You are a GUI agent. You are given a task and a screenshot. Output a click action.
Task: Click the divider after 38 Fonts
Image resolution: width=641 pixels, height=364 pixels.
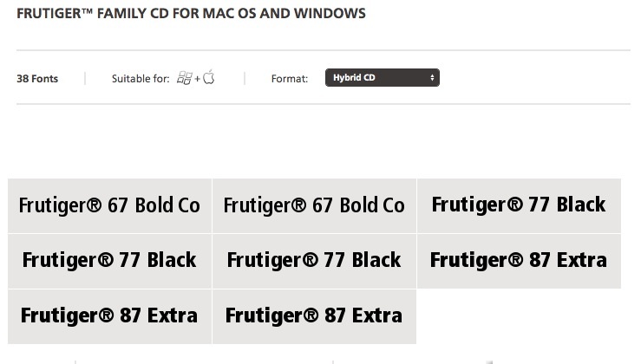coord(85,78)
